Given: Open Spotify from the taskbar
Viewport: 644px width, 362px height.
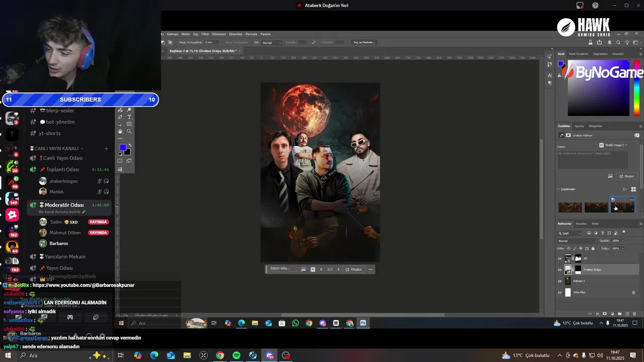Looking at the screenshot, I should point(236,355).
